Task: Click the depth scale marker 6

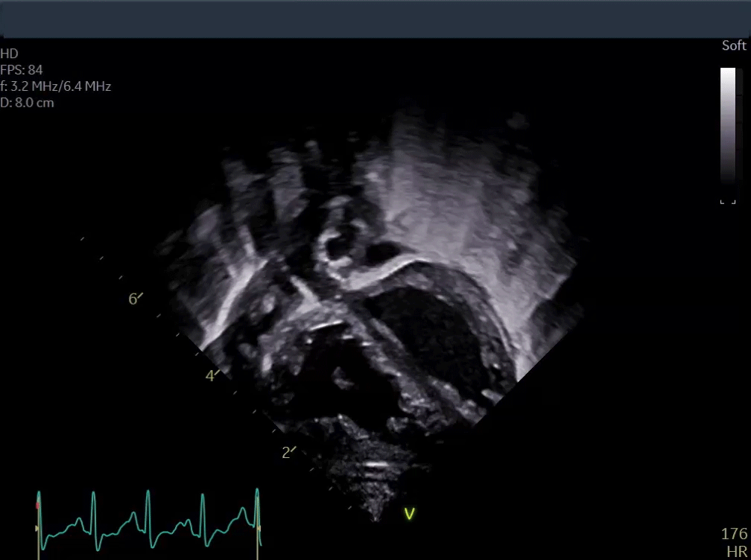Action: (x=133, y=299)
